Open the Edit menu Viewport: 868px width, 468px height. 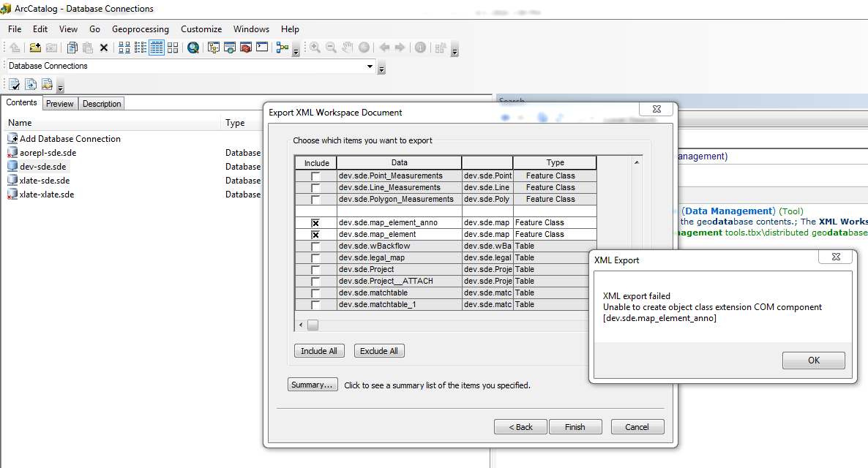40,29
